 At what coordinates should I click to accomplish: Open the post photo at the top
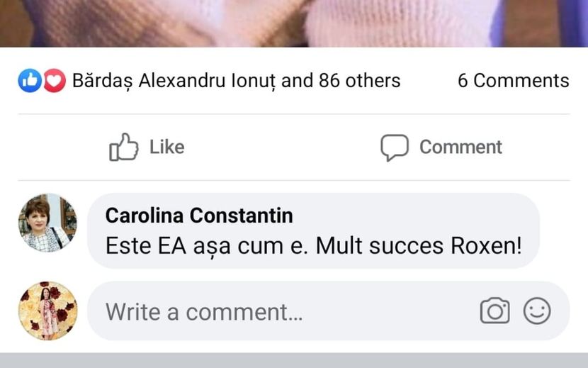(294, 23)
